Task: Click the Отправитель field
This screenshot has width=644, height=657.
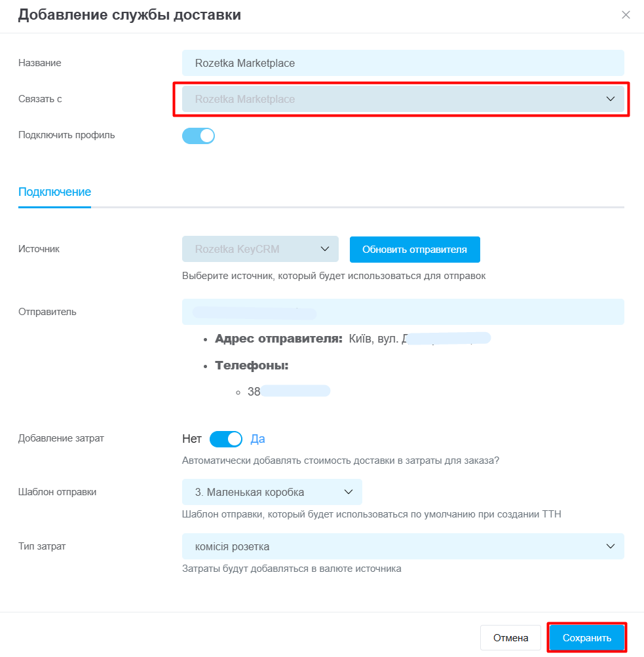Action: (402, 312)
